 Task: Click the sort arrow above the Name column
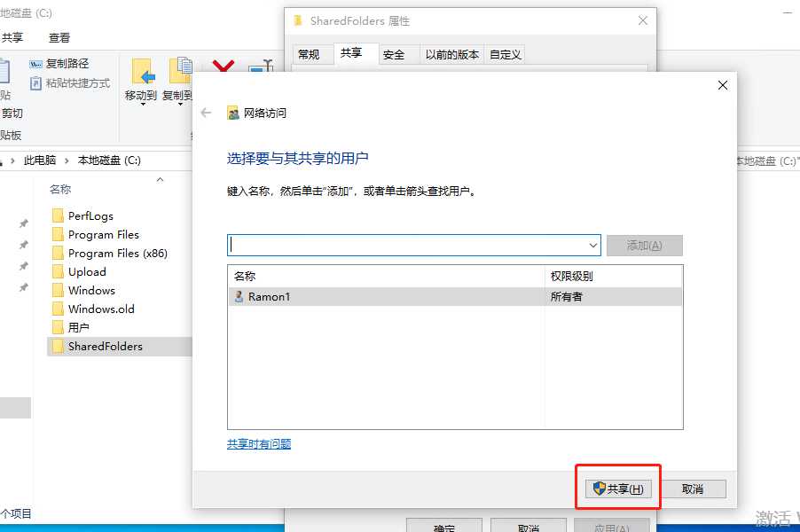tap(160, 179)
